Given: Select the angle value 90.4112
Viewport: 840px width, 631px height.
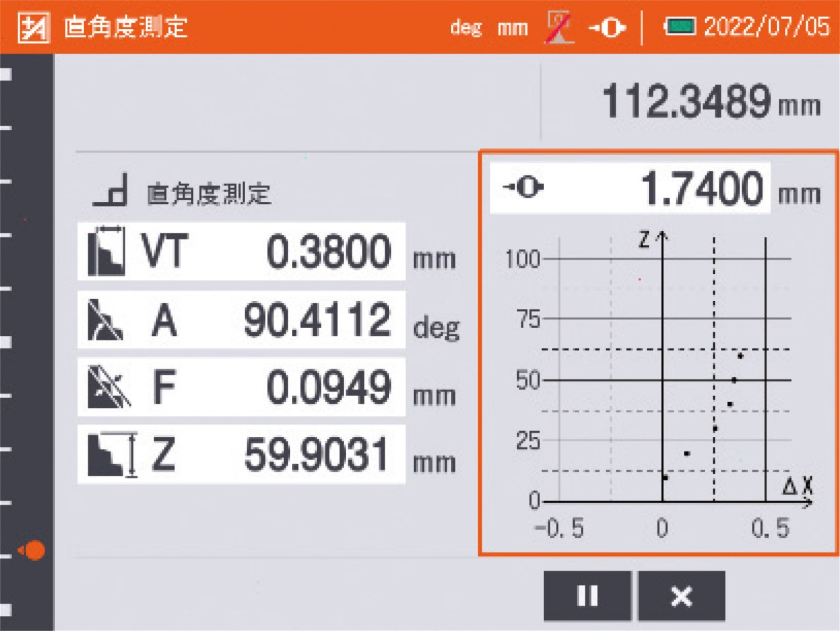Looking at the screenshot, I should (317, 320).
